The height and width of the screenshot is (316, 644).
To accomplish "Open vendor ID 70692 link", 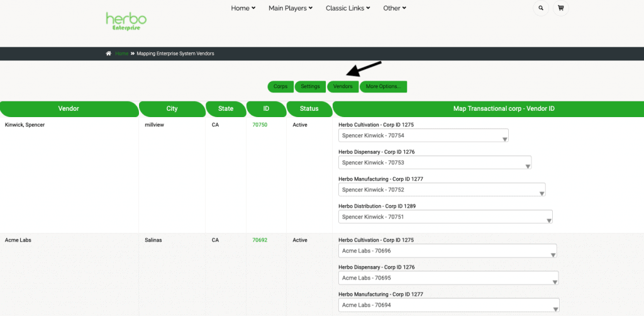I will 260,240.
